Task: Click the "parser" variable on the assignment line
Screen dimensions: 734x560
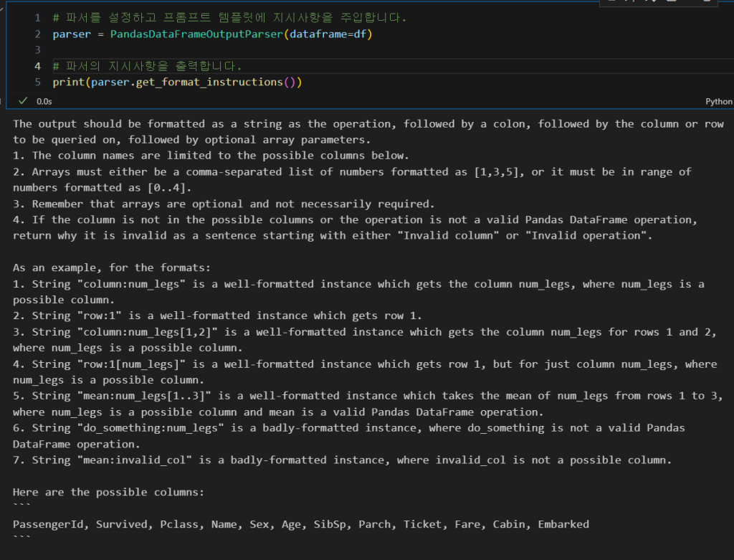Action: click(x=72, y=34)
